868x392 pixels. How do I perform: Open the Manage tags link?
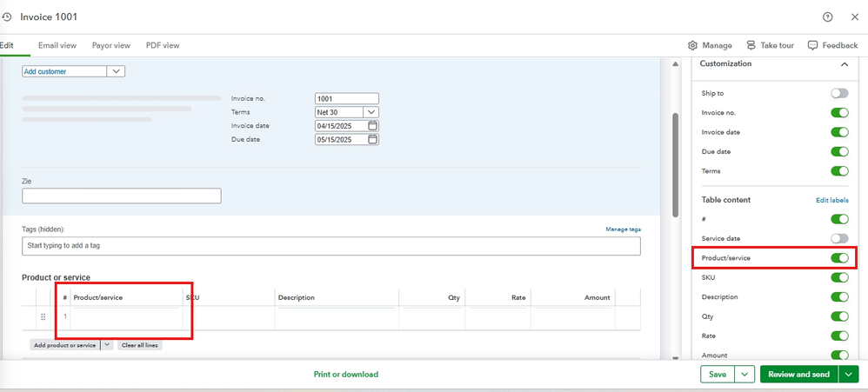click(624, 229)
